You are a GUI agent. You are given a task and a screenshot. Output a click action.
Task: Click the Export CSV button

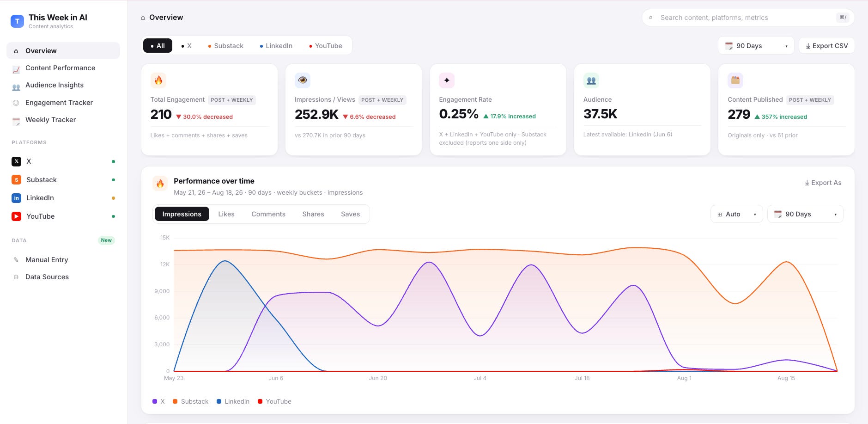click(826, 46)
